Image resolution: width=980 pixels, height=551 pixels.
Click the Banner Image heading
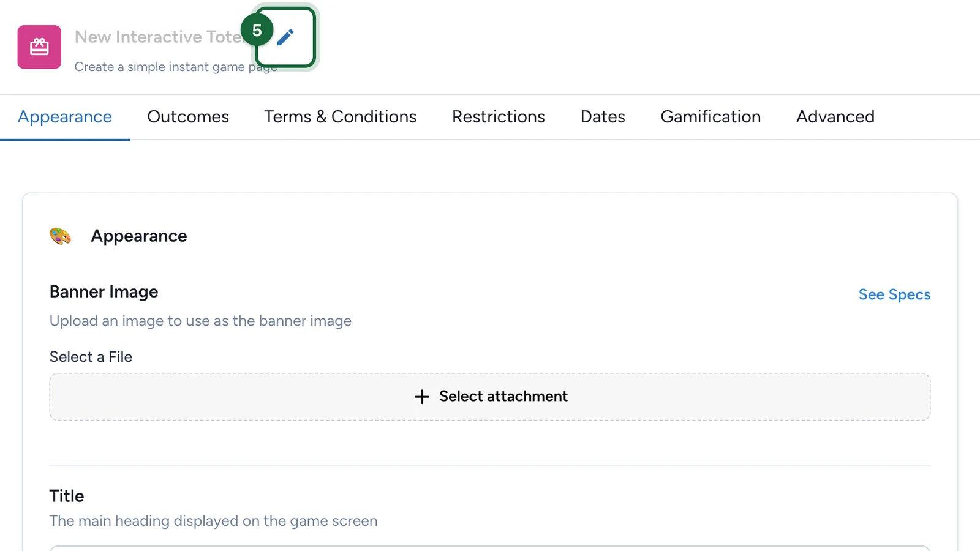104,292
